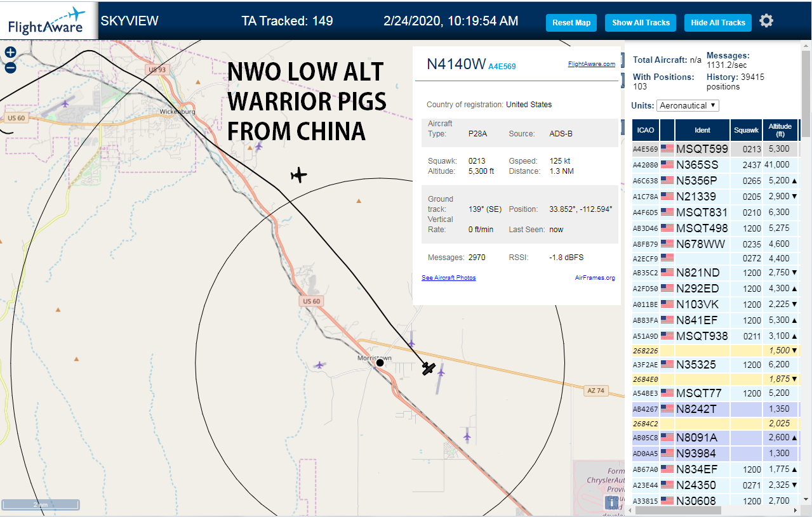This screenshot has width=812, height=517.
Task: Select the MSQT938 ident in aircraft list
Action: [702, 336]
